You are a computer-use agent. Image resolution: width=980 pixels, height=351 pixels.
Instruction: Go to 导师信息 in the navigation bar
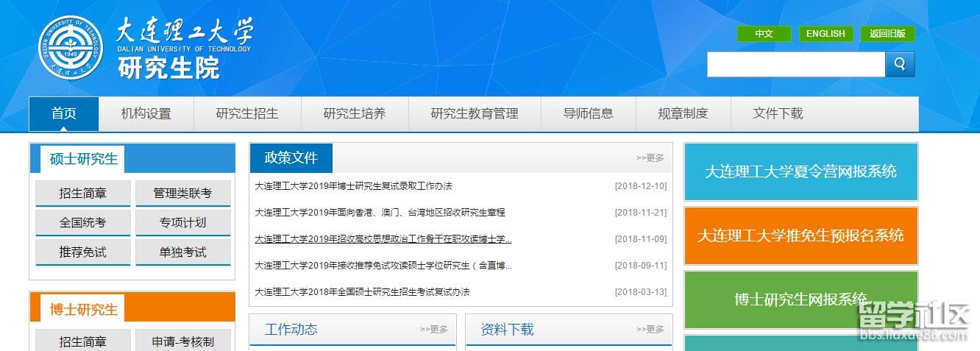tap(588, 114)
